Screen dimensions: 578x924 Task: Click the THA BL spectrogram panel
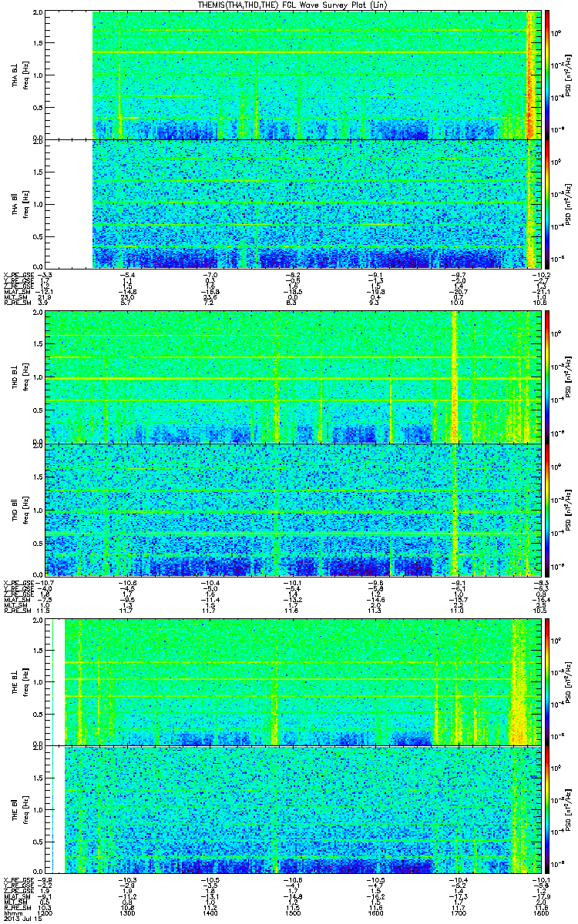coord(293,75)
